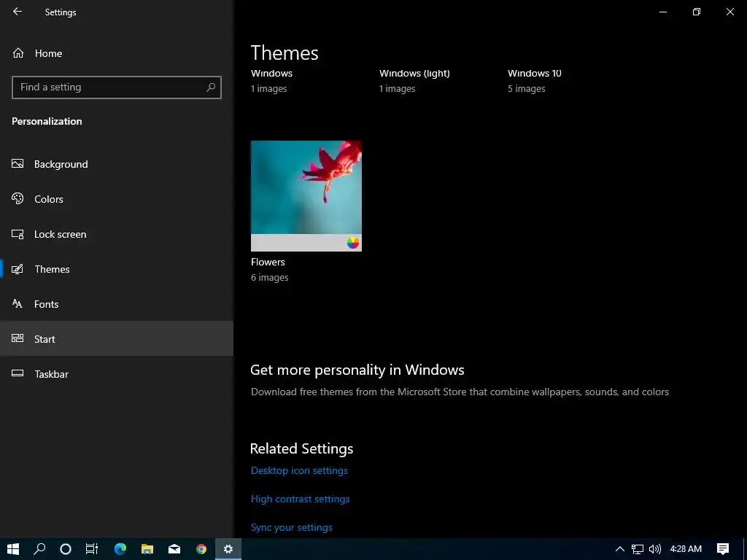
Task: Click the Start tiles icon in the sidebar
Action: point(18,338)
